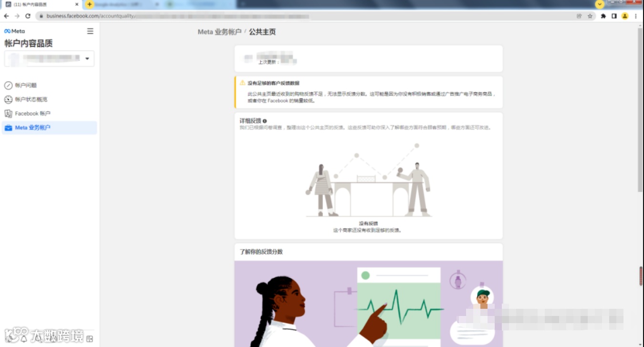The height and width of the screenshot is (347, 644).
Task: Select Meta 业务帐户 in the sidebar
Action: point(50,127)
